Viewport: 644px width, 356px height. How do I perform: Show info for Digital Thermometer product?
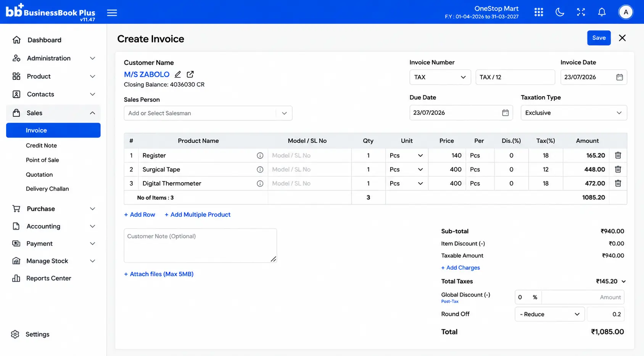pos(260,184)
